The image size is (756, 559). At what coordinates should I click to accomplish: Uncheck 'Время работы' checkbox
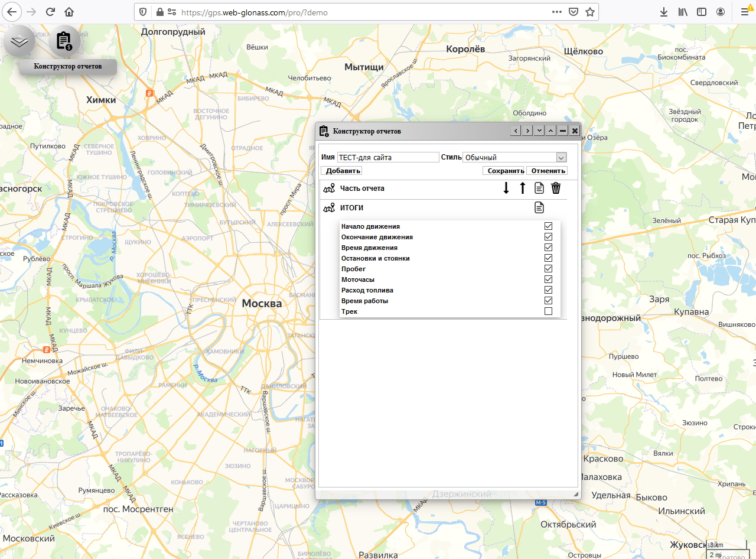(548, 300)
